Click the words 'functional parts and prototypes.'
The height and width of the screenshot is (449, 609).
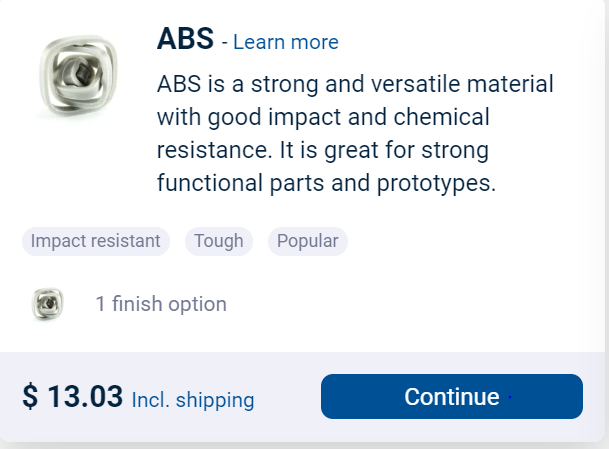[326, 183]
